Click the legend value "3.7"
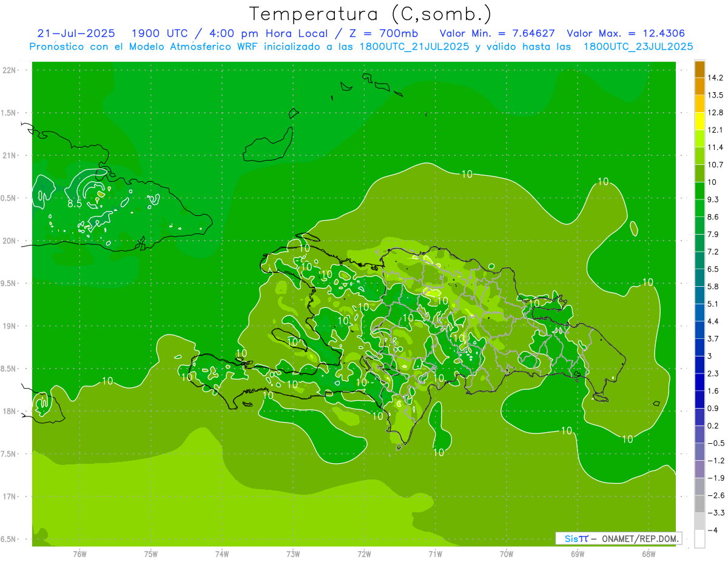 714,338
